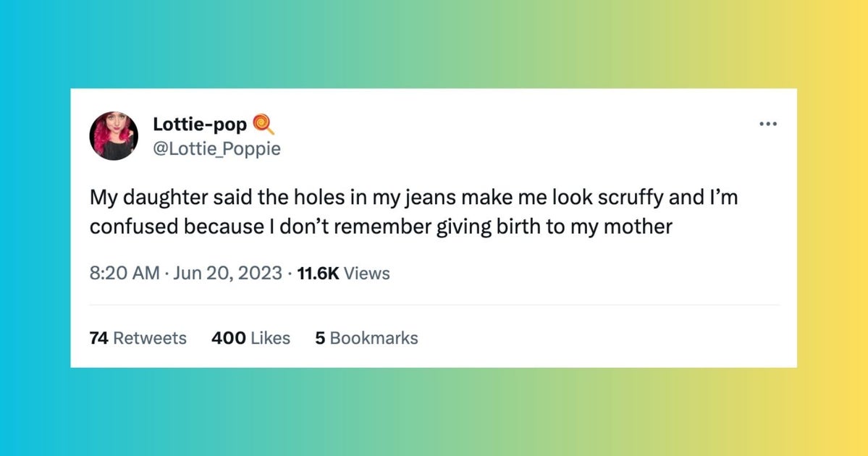
Task: Click the three-dot icon top right of tweet
Action: pos(767,123)
